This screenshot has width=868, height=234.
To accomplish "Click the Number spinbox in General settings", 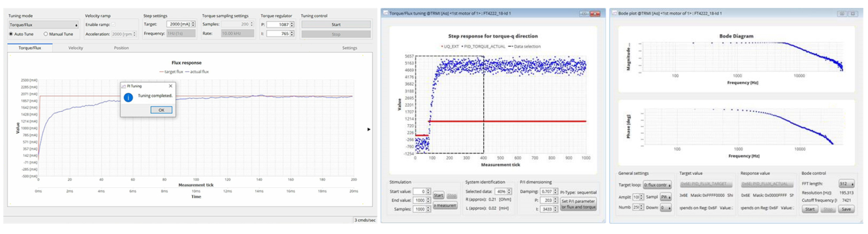I will click(638, 207).
